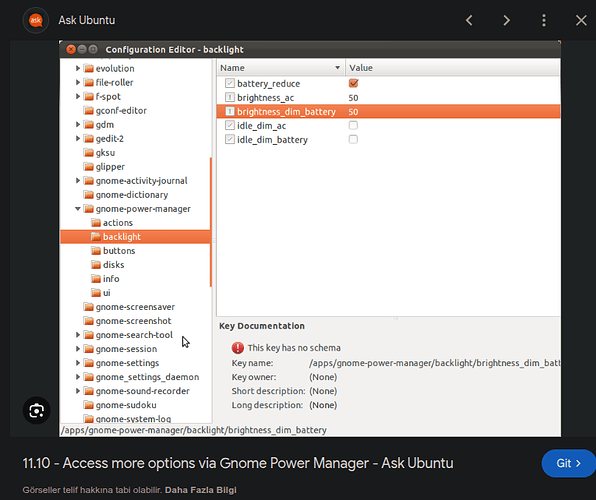Expand the evolution tree node
Image resolution: width=596 pixels, height=500 pixels.
click(x=78, y=68)
